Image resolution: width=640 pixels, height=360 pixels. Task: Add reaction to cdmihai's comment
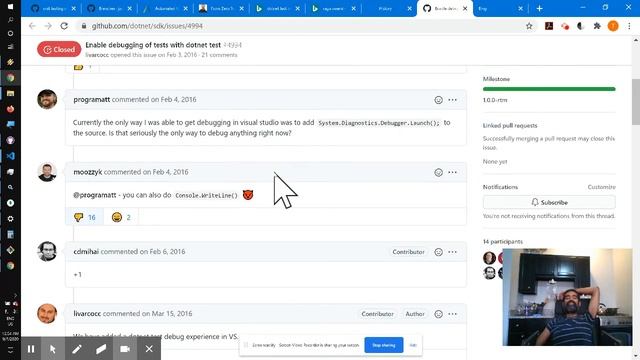coord(438,252)
